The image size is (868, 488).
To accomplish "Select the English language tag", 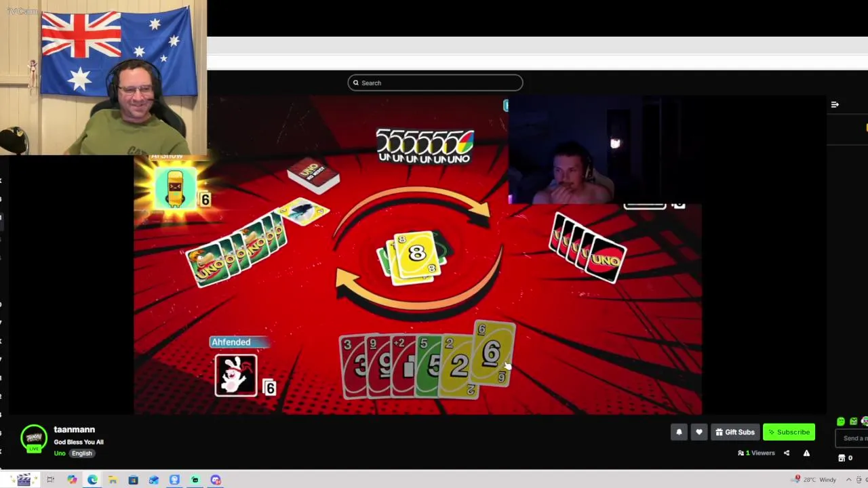I will [x=81, y=453].
